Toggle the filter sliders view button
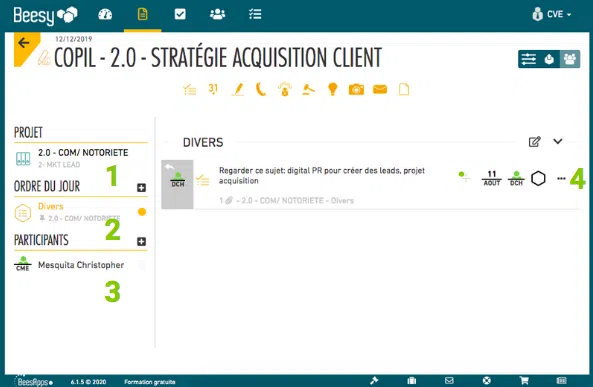 point(528,59)
